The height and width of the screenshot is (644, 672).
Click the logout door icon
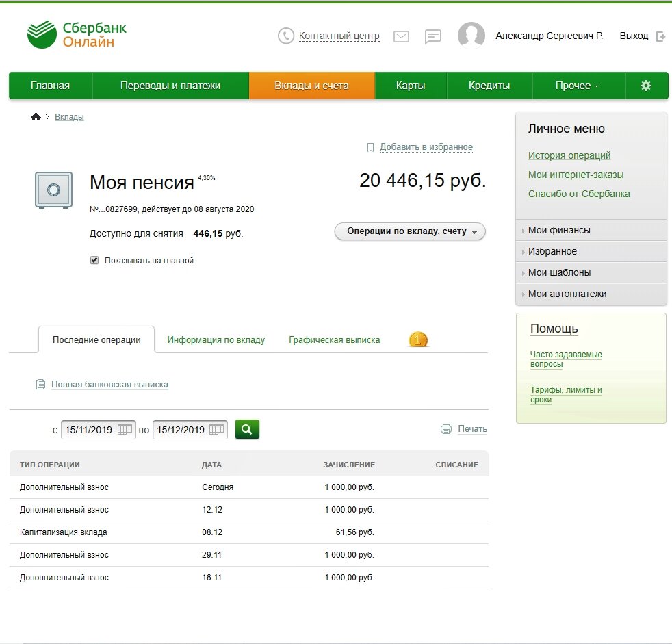click(x=660, y=36)
